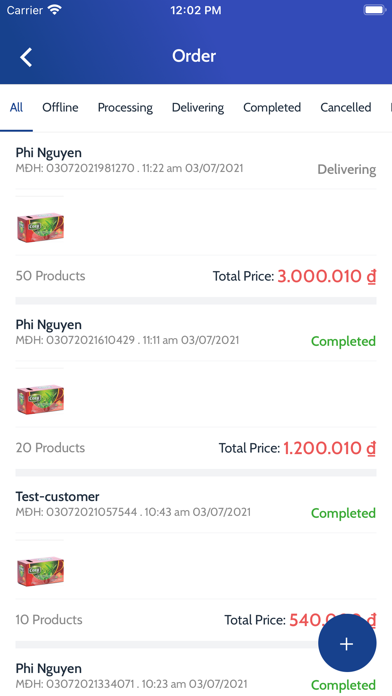Image resolution: width=392 pixels, height=696 pixels.
Task: Open product thumbnail in 50 Products order
Action: pos(40,227)
